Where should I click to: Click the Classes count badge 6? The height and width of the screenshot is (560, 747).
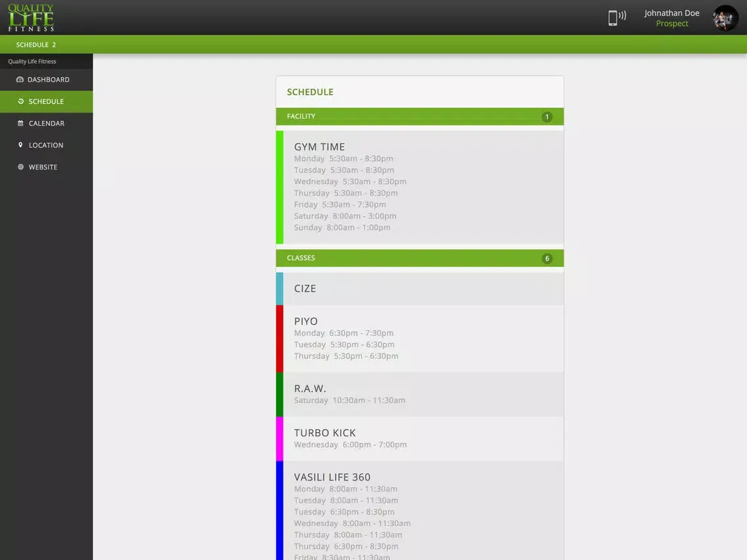[547, 258]
